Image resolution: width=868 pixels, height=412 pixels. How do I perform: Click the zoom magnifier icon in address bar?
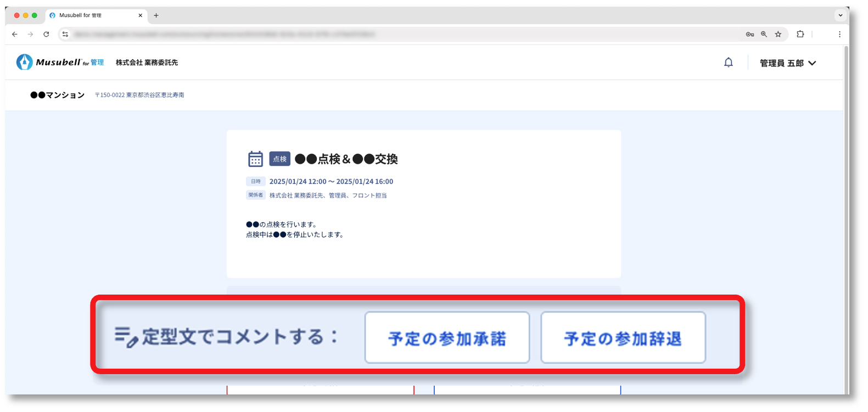(x=764, y=34)
